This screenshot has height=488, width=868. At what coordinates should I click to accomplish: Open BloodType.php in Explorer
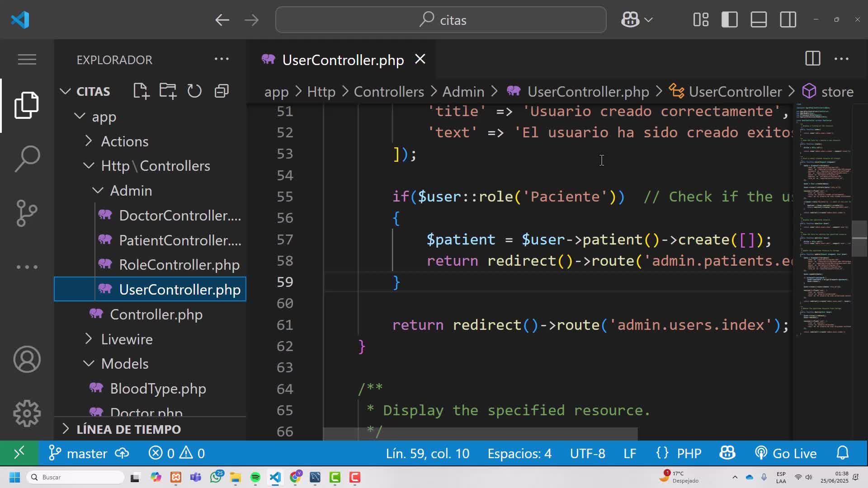(150, 388)
